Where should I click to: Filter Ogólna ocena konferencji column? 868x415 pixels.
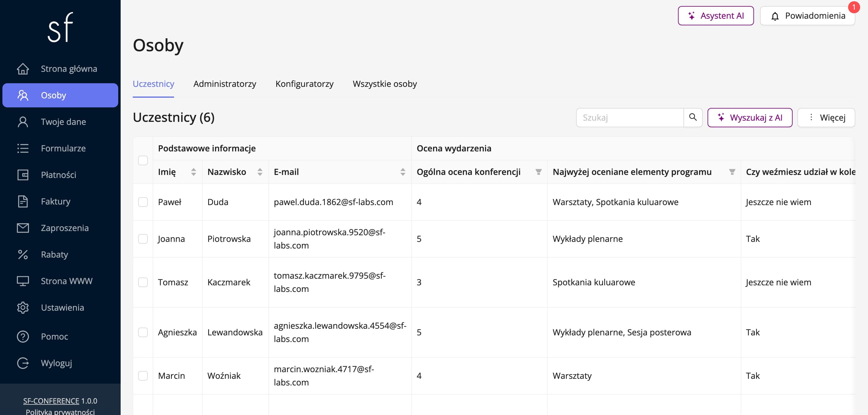tap(538, 172)
